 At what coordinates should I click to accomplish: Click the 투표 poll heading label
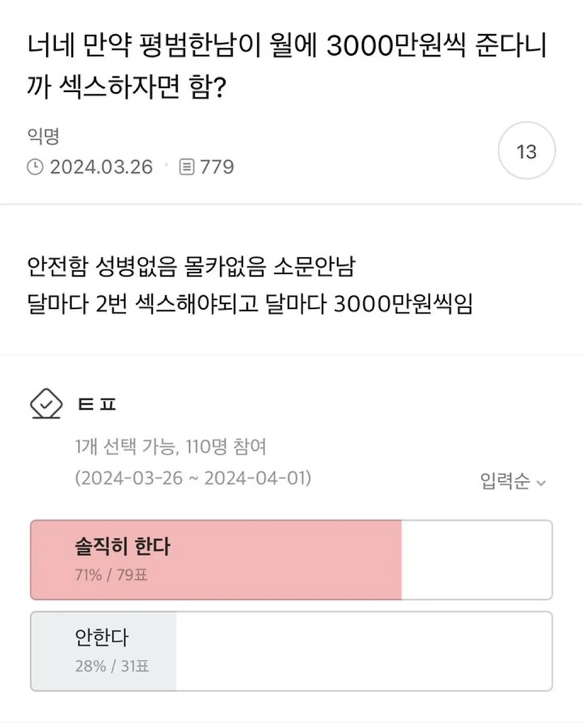pyautogui.click(x=97, y=404)
